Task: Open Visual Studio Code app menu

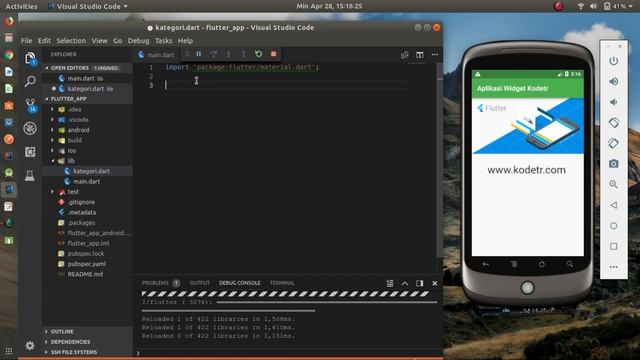Action: coord(88,6)
